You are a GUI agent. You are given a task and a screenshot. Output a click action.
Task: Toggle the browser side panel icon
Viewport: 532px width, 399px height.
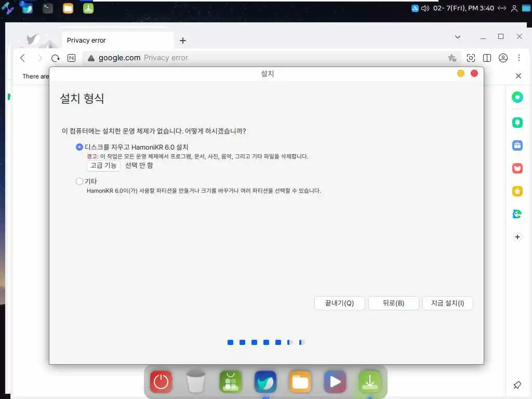(x=487, y=58)
